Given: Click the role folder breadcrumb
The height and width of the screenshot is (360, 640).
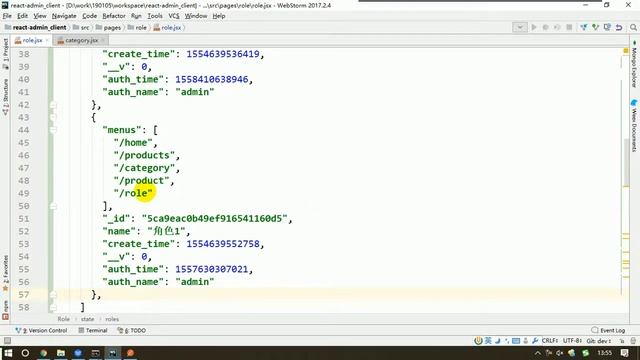Looking at the screenshot, I should pos(137,28).
